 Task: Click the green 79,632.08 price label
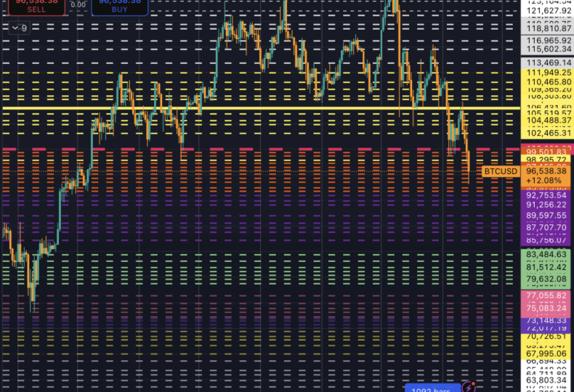coord(546,279)
